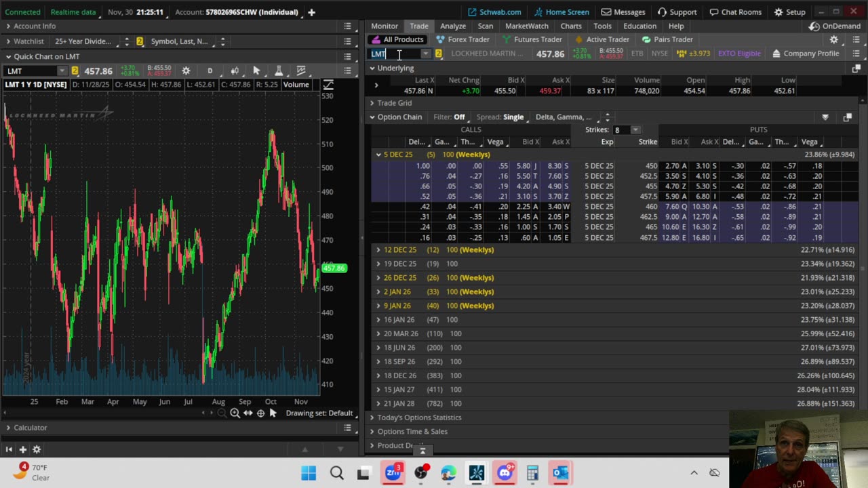
Task: Change the Spread type Single dropdown
Action: coord(500,117)
